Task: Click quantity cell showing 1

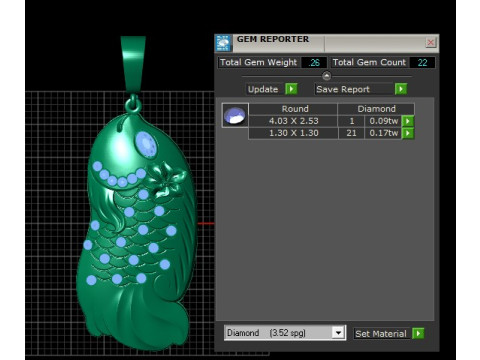Action: [351, 121]
